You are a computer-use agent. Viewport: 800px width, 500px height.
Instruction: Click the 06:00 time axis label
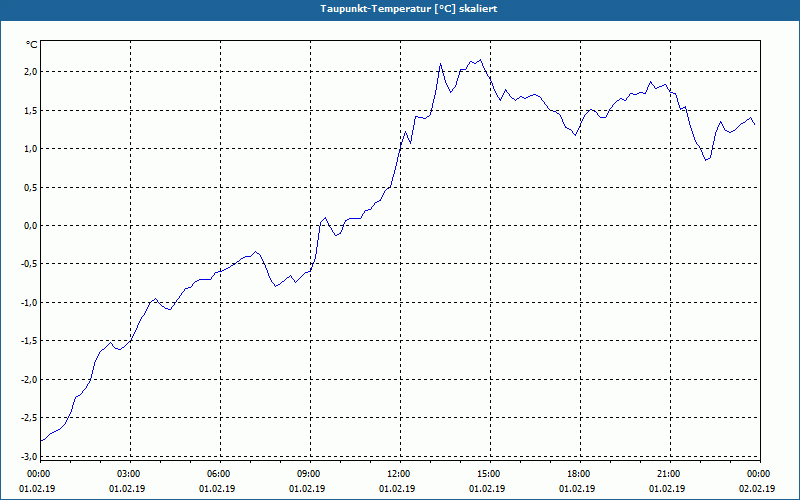click(220, 474)
